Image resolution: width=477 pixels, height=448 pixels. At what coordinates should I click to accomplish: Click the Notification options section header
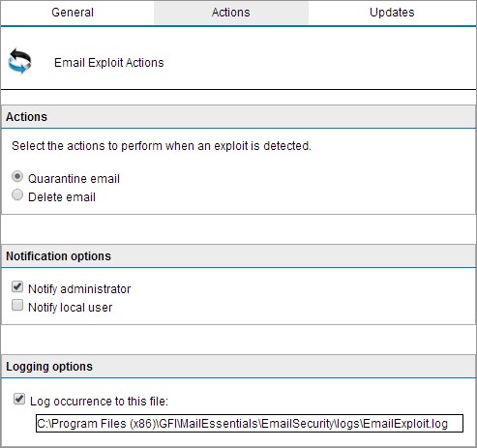pyautogui.click(x=238, y=256)
